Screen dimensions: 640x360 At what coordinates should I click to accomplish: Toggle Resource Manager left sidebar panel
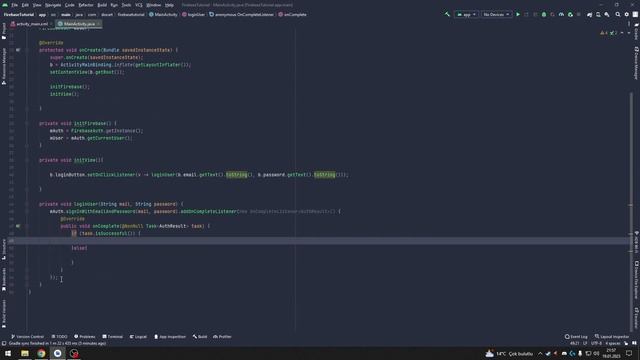point(4,66)
